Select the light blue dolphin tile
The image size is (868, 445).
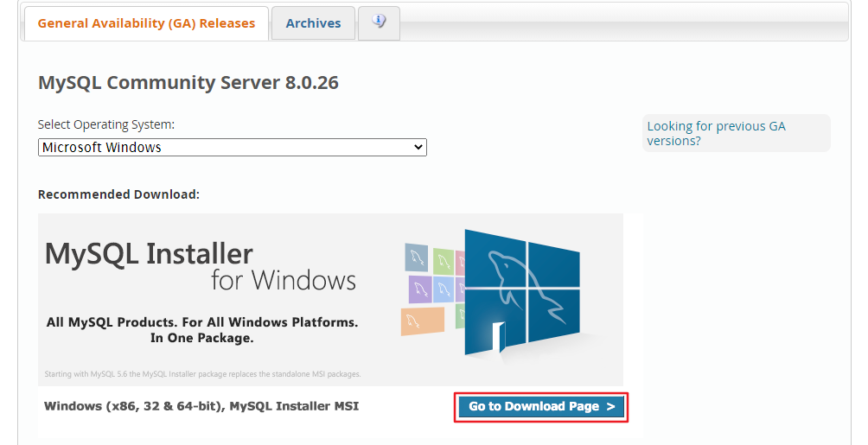pos(444,289)
